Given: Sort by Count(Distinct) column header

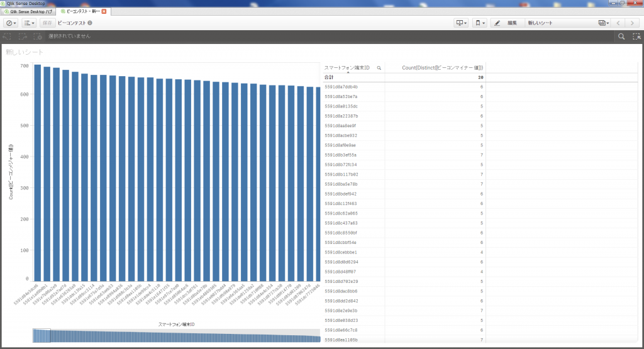Looking at the screenshot, I should (x=434, y=67).
